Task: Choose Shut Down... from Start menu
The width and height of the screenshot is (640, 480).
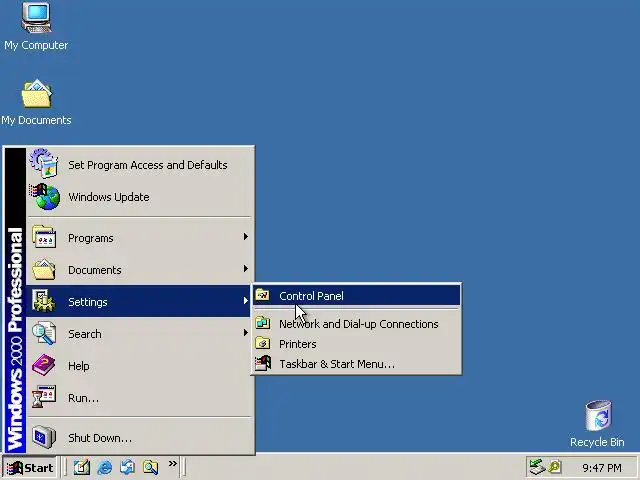Action: [140, 438]
